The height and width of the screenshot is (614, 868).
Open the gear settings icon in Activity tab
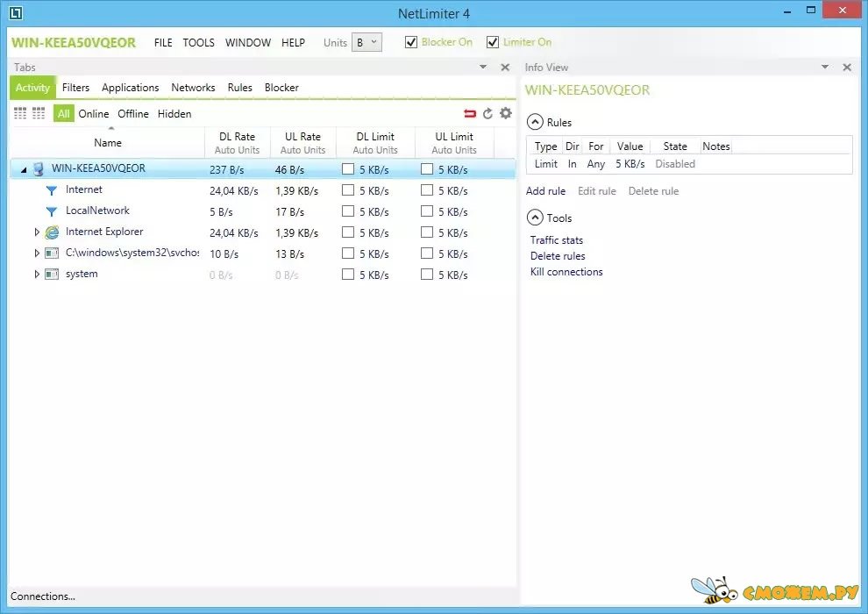click(x=506, y=113)
